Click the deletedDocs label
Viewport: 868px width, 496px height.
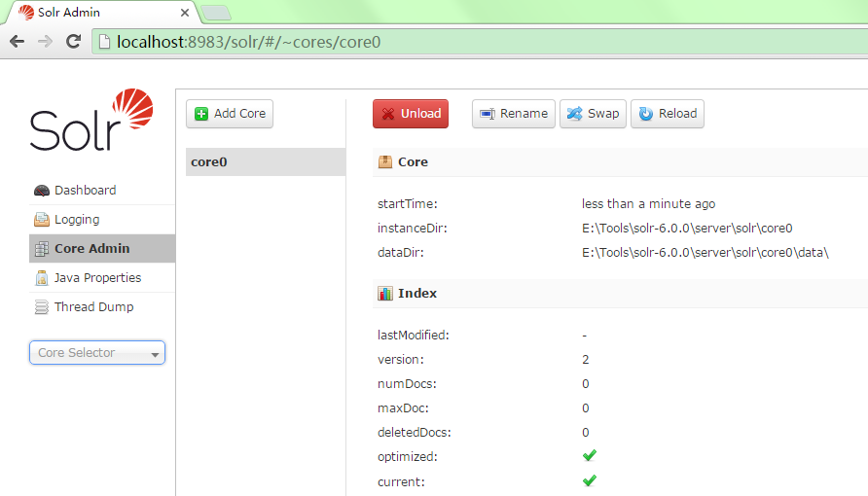[x=415, y=433]
